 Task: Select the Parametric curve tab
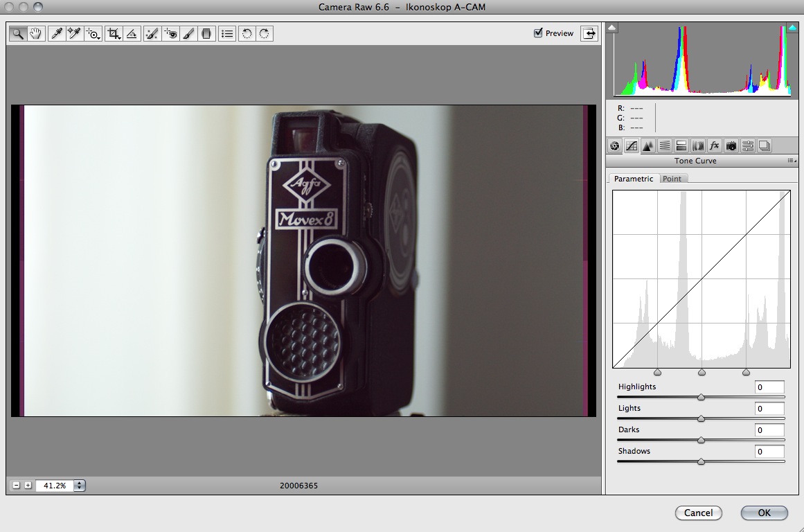pyautogui.click(x=633, y=179)
